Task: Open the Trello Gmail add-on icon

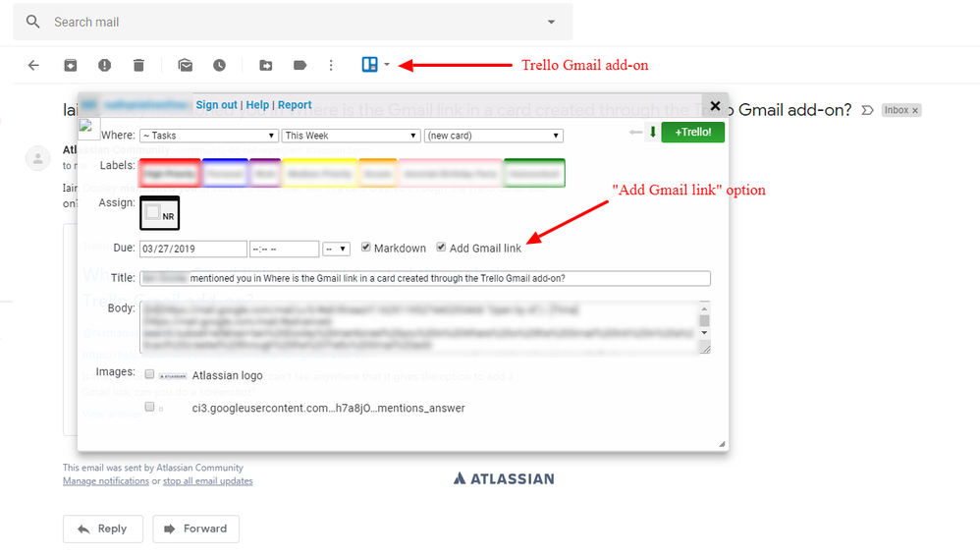Action: [370, 65]
